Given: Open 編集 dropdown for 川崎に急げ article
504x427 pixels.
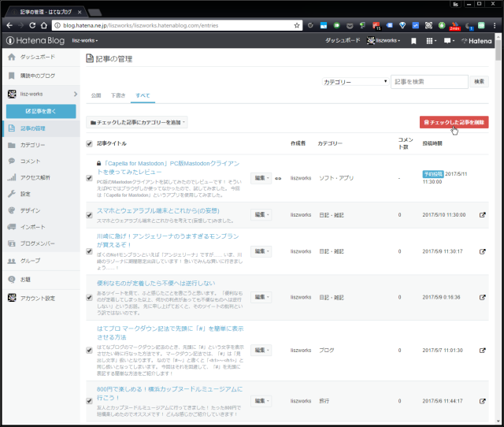Looking at the screenshot, I should [261, 251].
